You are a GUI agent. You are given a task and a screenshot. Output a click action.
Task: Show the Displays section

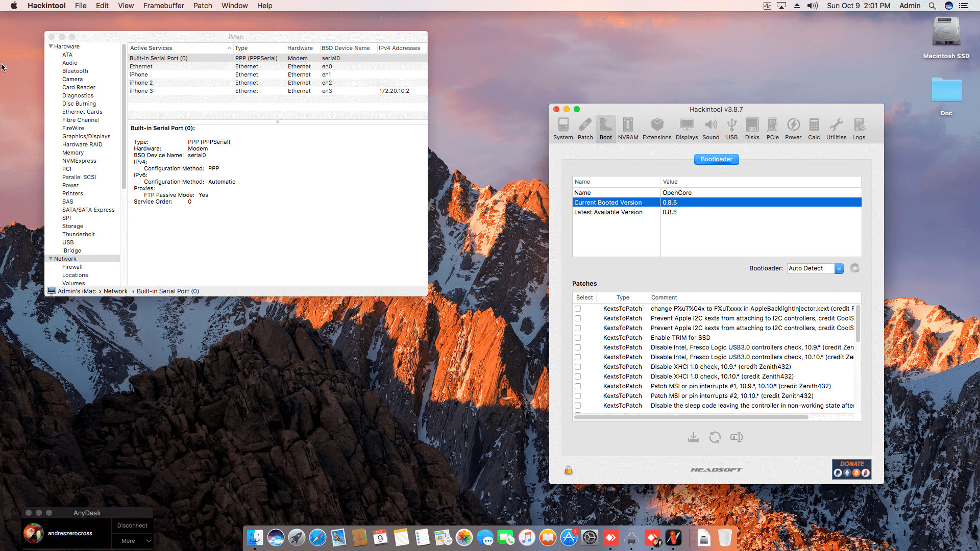687,129
